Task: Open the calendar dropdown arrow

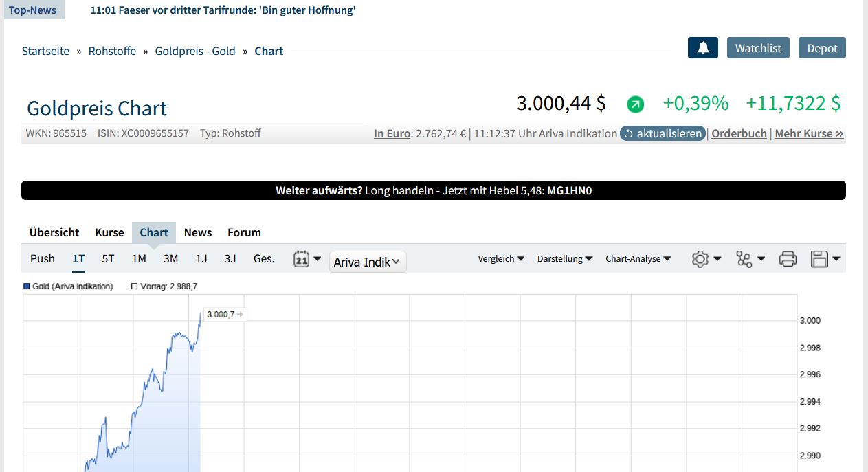Action: point(317,259)
